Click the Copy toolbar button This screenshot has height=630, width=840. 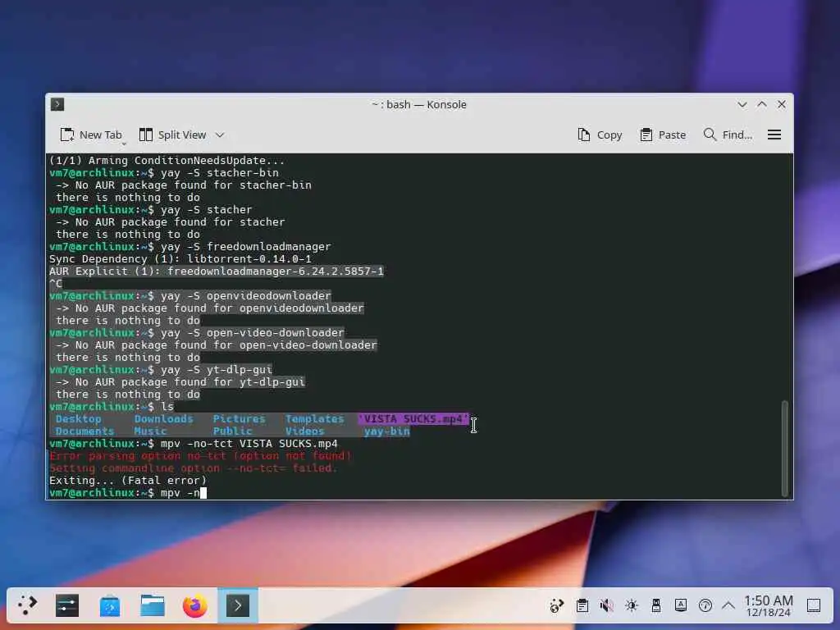[x=600, y=135]
